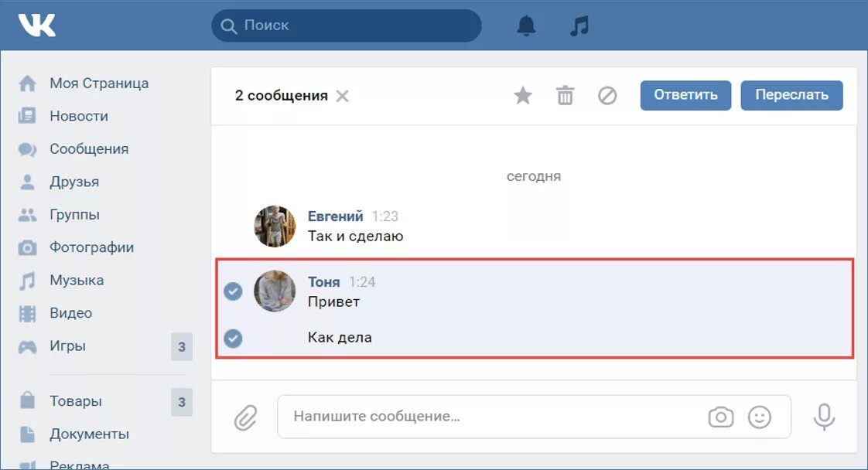Click the "Ответить" button
This screenshot has height=470, width=868.
coord(685,95)
